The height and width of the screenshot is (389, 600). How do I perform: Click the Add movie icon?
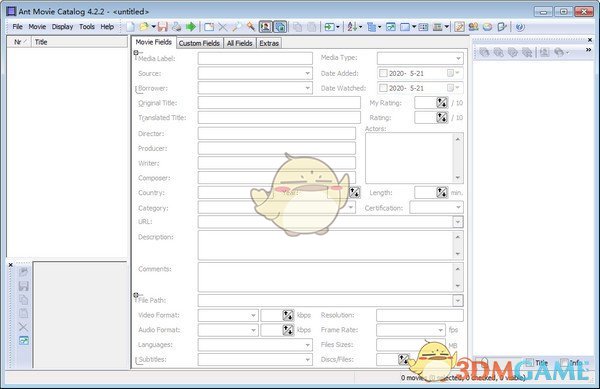[209, 27]
